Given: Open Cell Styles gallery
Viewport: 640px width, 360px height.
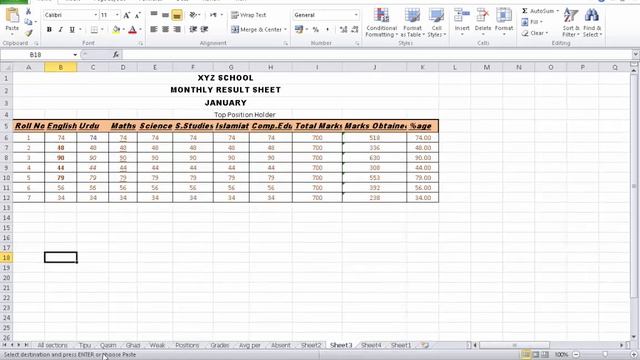Looking at the screenshot, I should coord(436,23).
